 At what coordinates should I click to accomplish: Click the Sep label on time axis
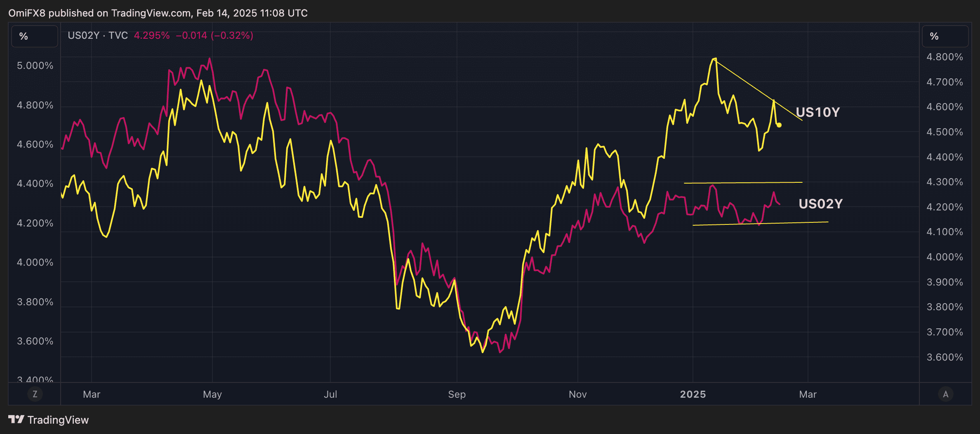click(x=457, y=394)
